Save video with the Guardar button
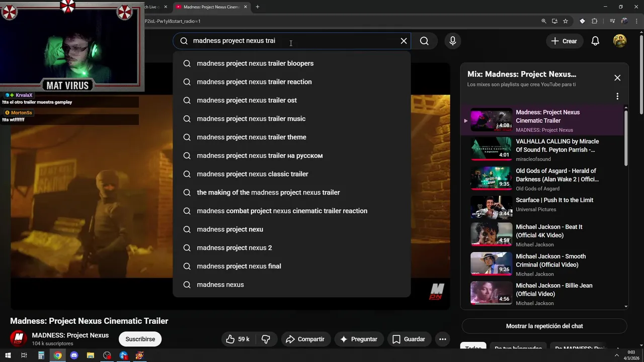This screenshot has height=362, width=644. pos(409,339)
